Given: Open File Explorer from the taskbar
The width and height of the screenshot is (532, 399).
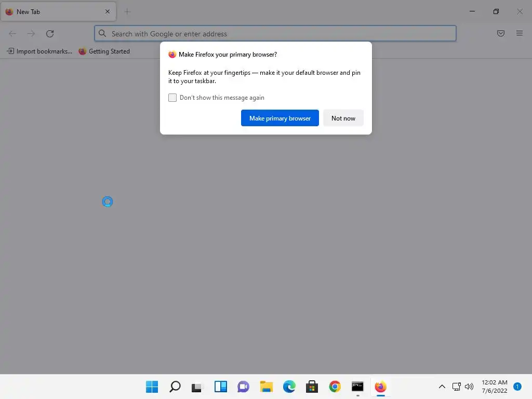Looking at the screenshot, I should click(x=267, y=387).
